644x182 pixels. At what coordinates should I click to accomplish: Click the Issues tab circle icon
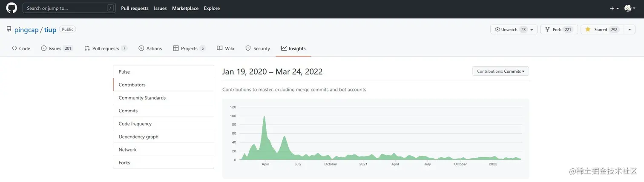click(x=44, y=48)
